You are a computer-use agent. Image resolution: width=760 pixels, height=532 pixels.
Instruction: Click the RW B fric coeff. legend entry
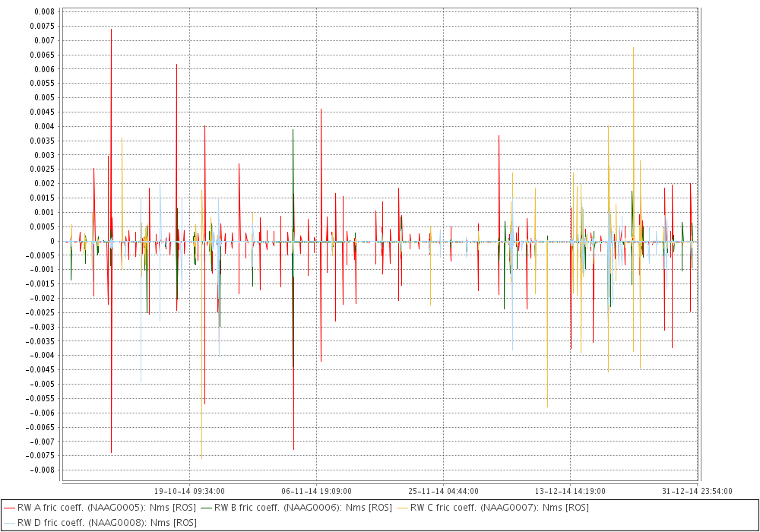(296, 508)
